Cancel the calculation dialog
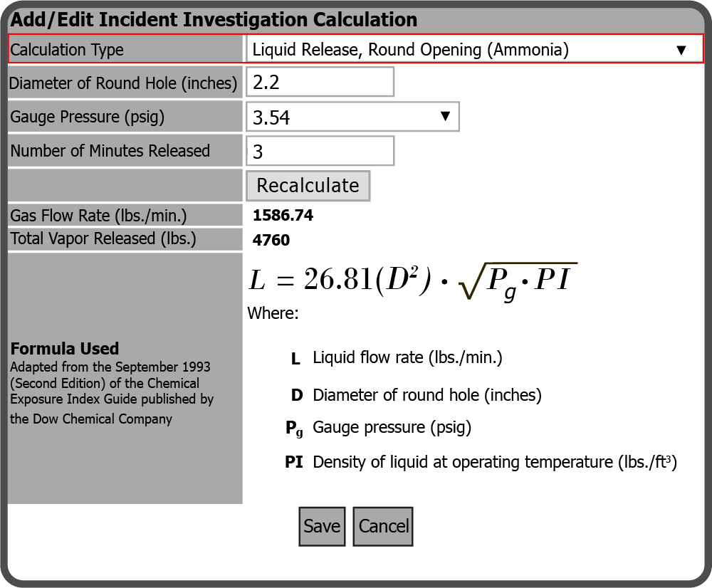The height and width of the screenshot is (588, 712). point(383,526)
